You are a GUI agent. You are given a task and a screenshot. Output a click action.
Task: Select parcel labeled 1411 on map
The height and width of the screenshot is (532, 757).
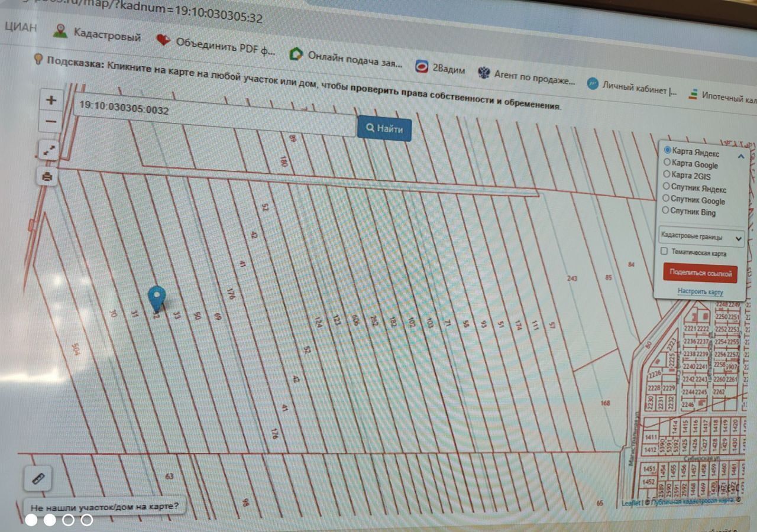(x=651, y=437)
